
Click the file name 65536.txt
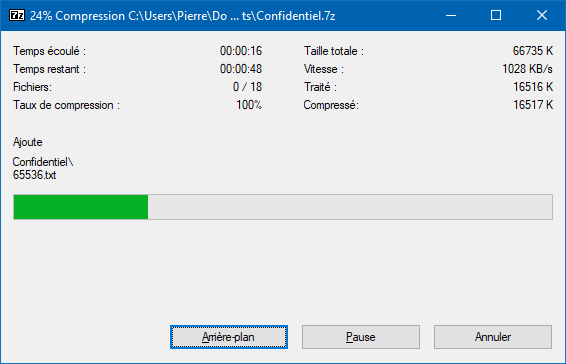pos(35,175)
